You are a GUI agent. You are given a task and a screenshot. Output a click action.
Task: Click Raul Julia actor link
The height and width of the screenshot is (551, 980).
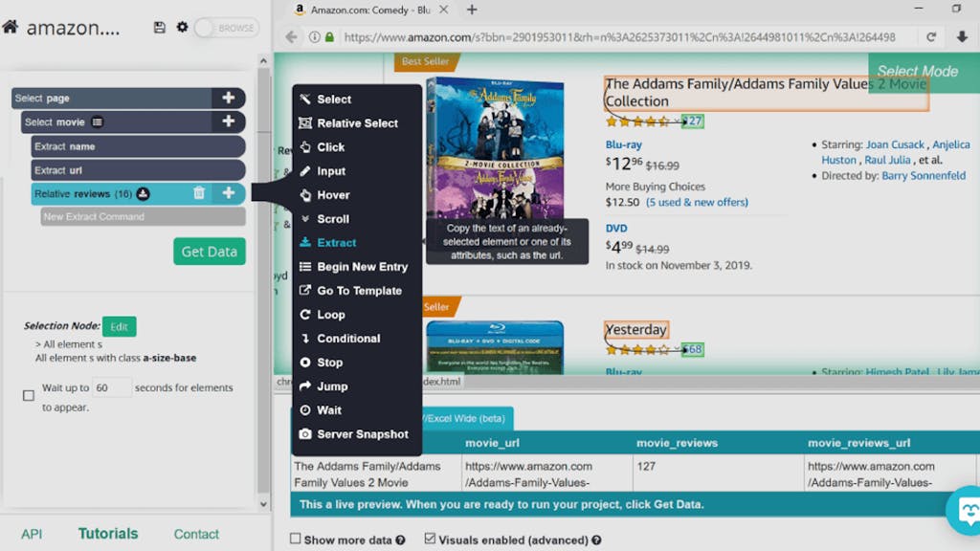point(887,160)
